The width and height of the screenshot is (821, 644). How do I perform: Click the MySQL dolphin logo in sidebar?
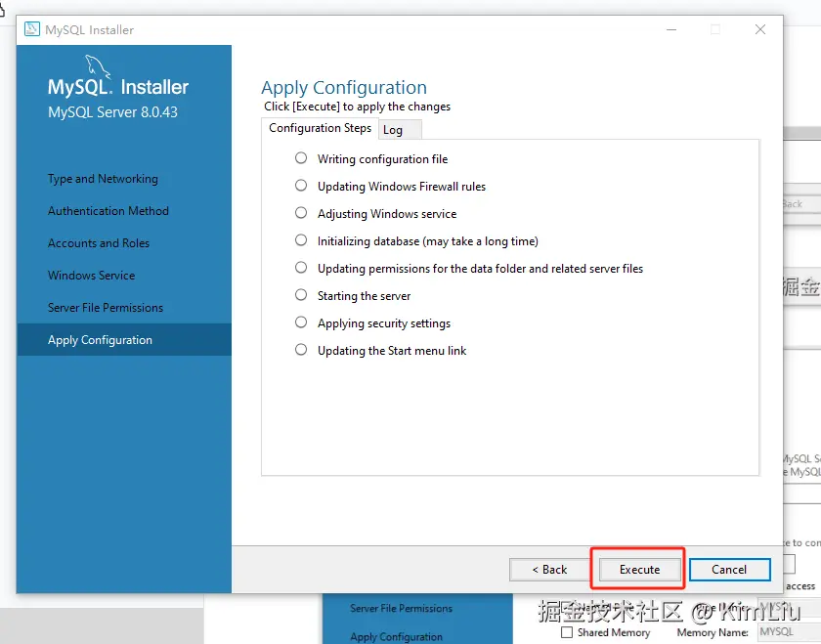[x=98, y=67]
